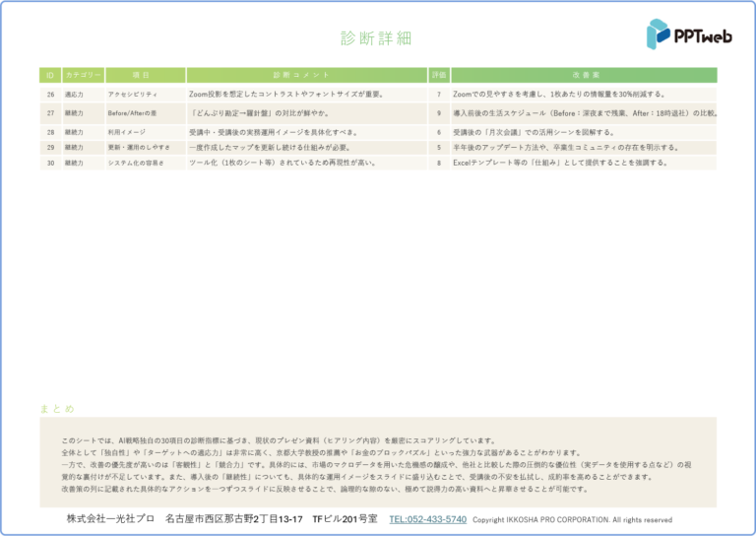Open the TEL:052-433-5740 phone link
Image resolution: width=756 pixels, height=536 pixels.
pos(427,519)
